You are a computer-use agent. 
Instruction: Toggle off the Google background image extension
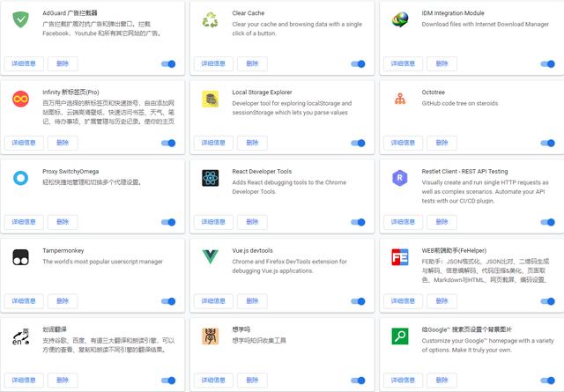548,381
